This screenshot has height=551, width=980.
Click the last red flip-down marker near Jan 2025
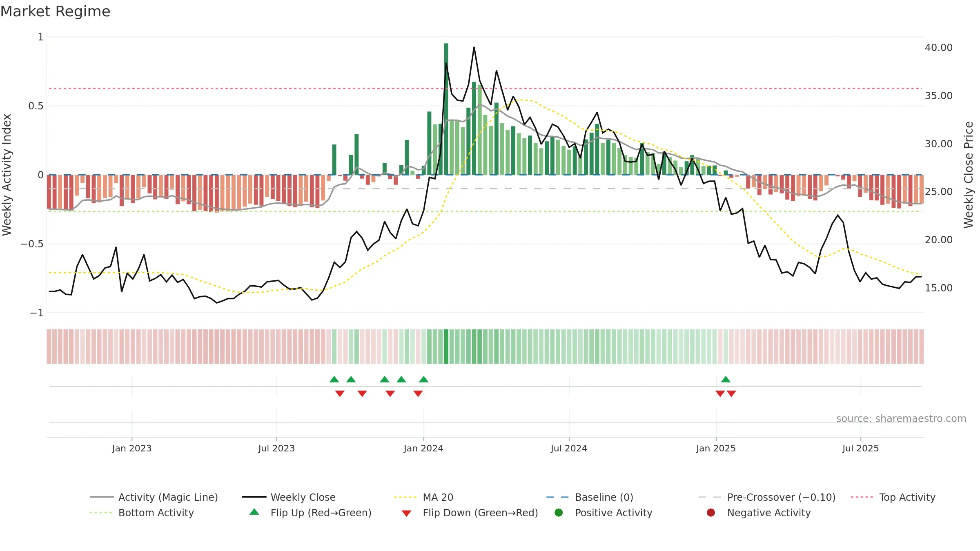731,393
